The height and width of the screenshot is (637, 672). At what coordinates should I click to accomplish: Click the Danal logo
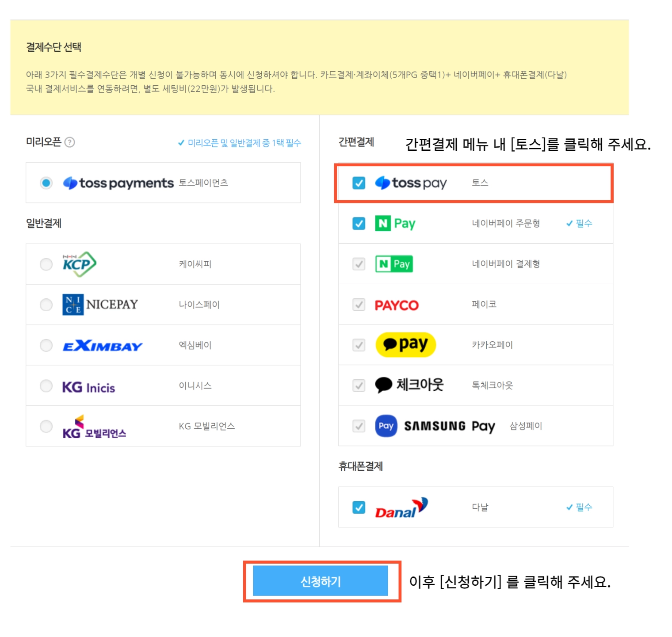[401, 507]
